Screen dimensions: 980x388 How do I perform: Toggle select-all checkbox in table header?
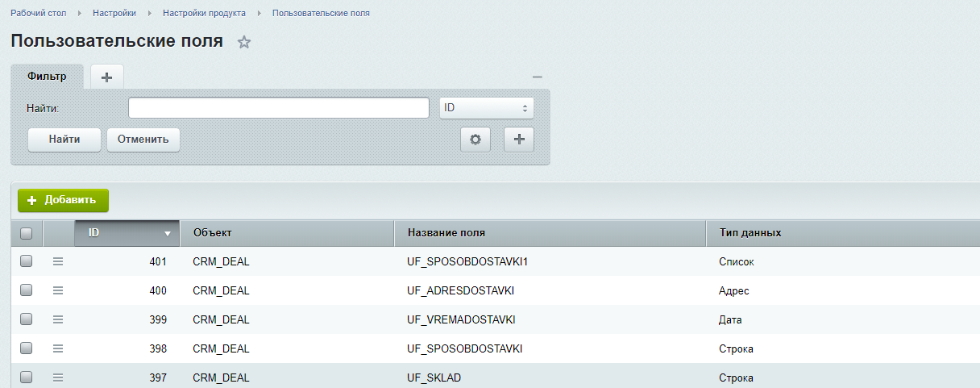pos(26,233)
